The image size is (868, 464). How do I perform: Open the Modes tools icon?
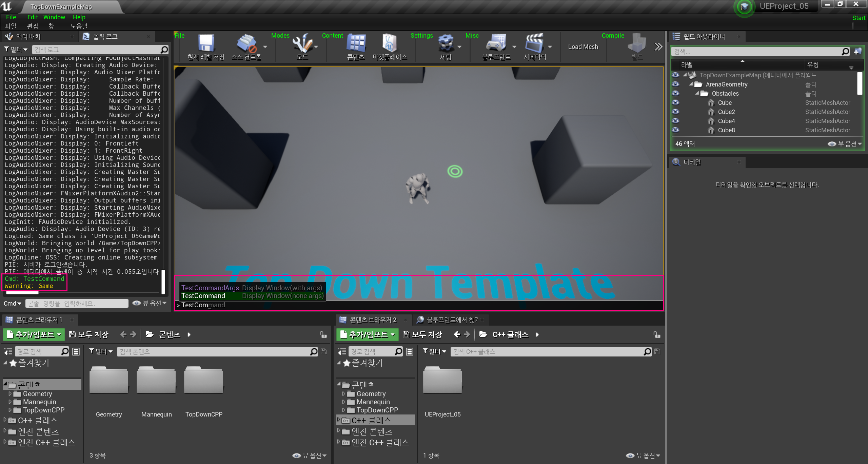click(302, 43)
